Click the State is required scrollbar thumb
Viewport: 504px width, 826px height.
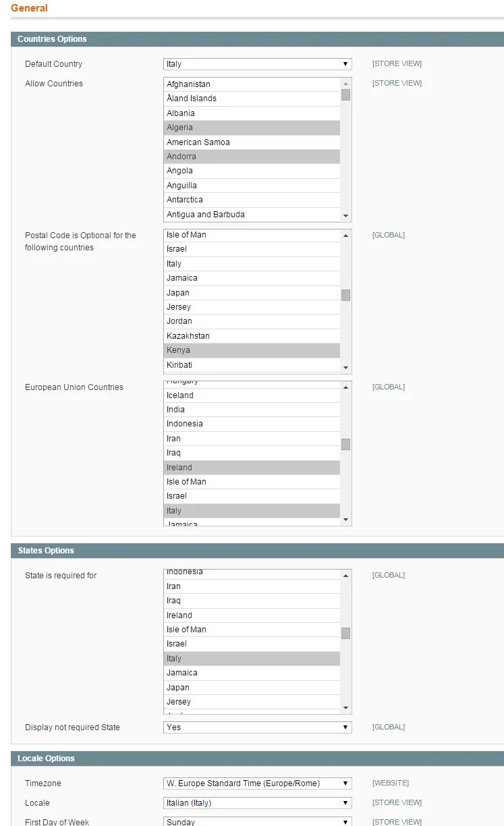click(346, 633)
